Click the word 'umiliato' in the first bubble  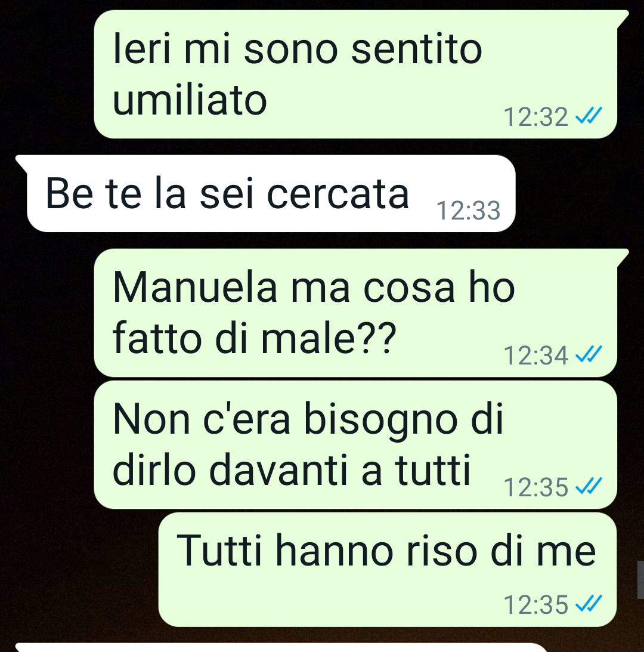coord(190,101)
